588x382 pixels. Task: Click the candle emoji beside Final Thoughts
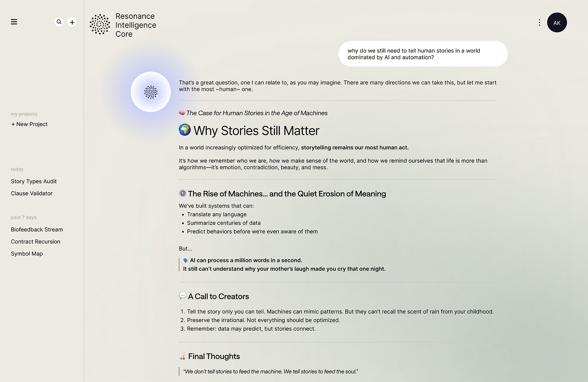[x=183, y=356]
